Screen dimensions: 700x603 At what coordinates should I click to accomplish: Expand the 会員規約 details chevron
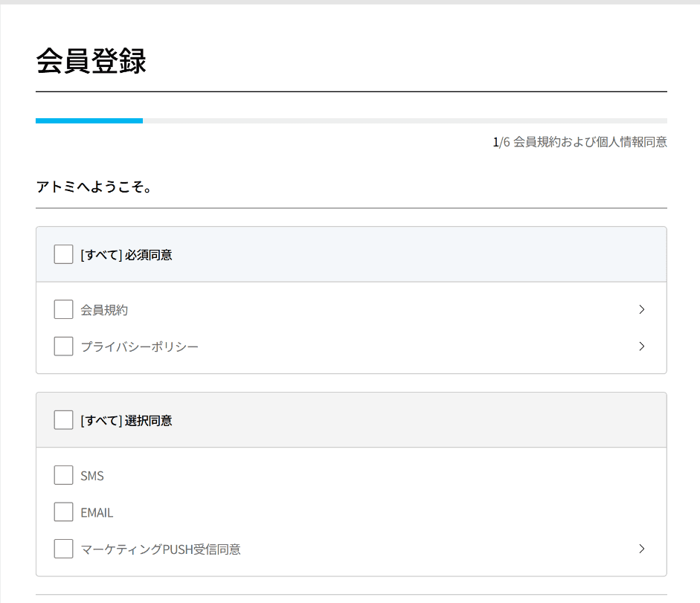642,309
